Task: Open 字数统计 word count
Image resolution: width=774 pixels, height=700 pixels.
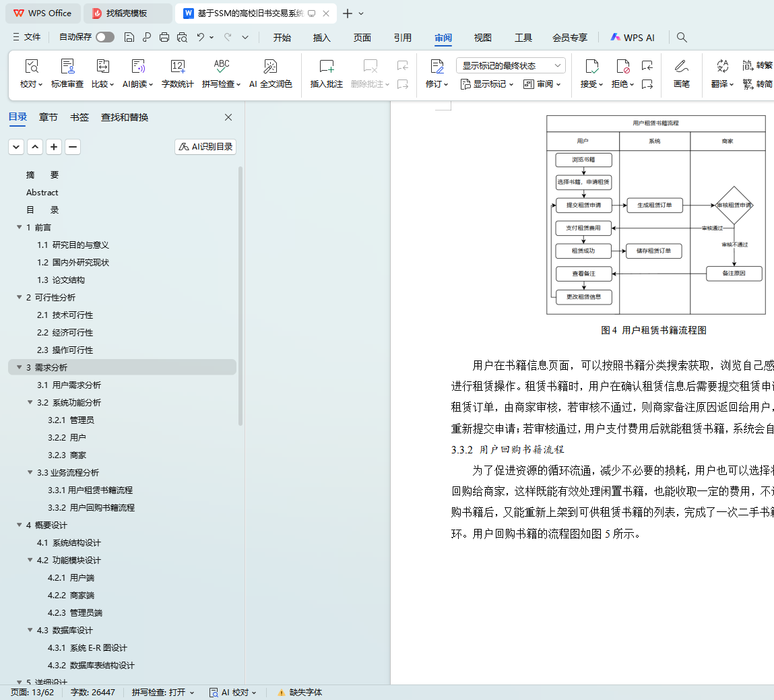Action: click(x=178, y=73)
